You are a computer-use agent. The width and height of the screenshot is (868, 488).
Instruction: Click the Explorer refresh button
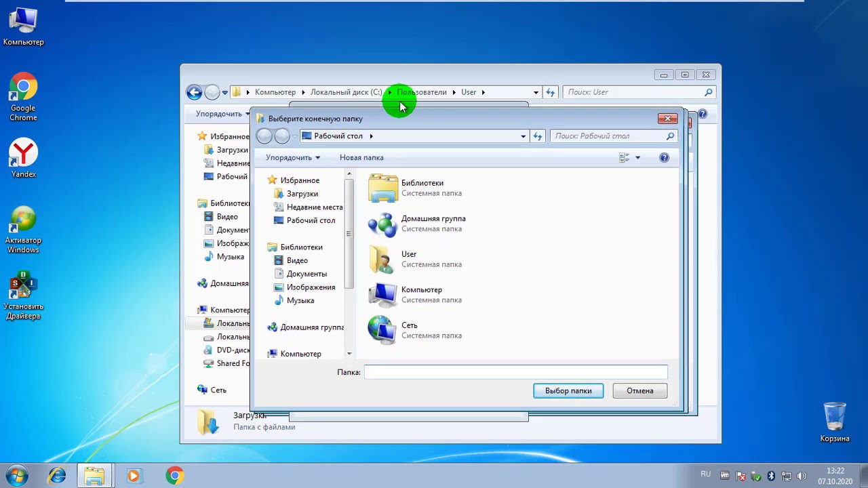(x=551, y=92)
